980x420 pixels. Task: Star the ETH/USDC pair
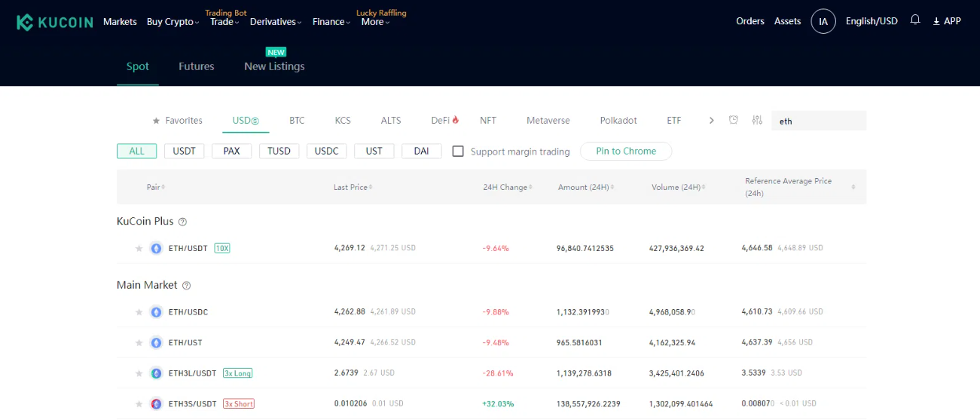[139, 312]
